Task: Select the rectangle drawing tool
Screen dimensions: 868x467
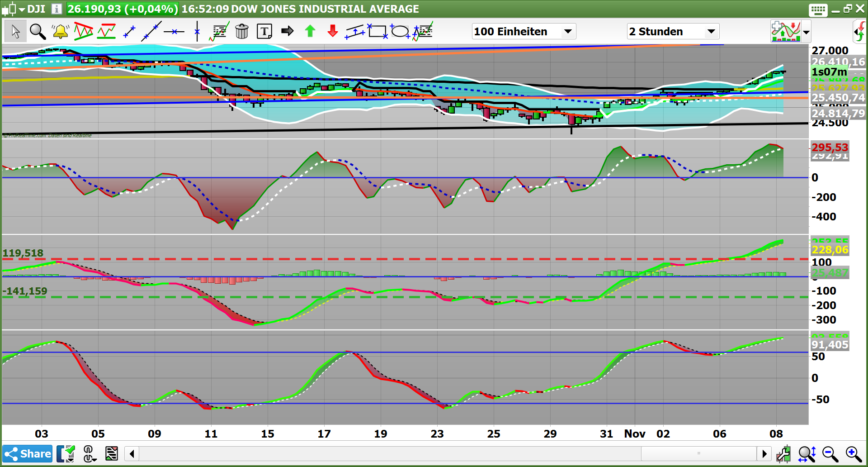Action: (x=377, y=32)
